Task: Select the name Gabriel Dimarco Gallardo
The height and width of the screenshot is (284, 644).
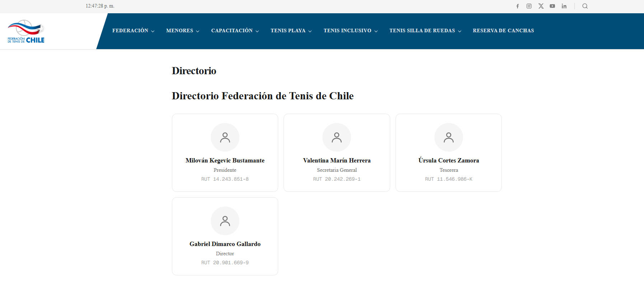Action: [x=225, y=244]
